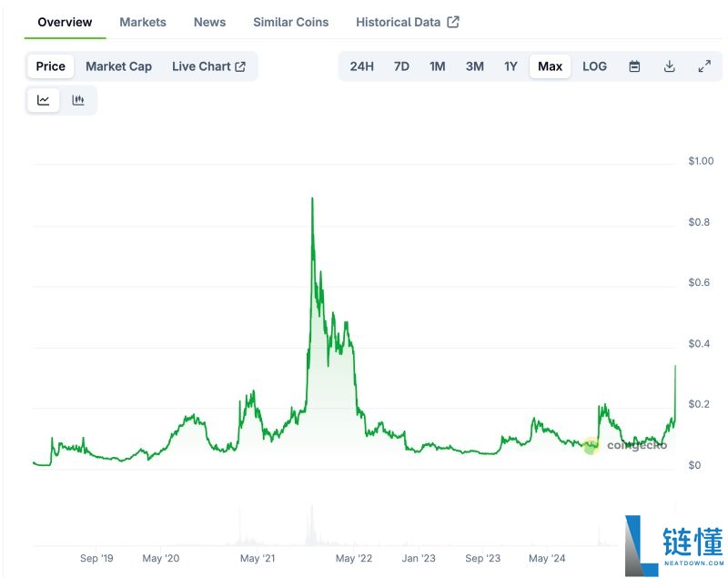Click the Live Chart external link icon
Screen dimensions: 728x578
click(238, 66)
